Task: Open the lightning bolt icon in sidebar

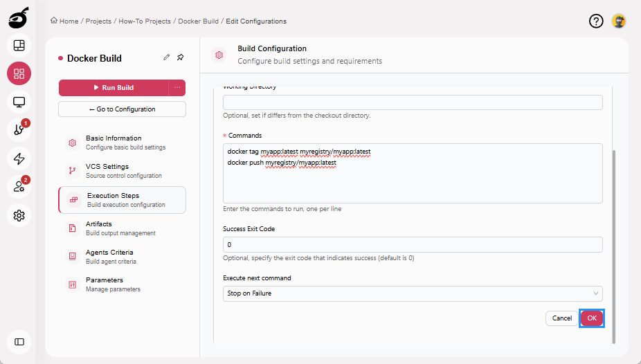Action: [19, 158]
